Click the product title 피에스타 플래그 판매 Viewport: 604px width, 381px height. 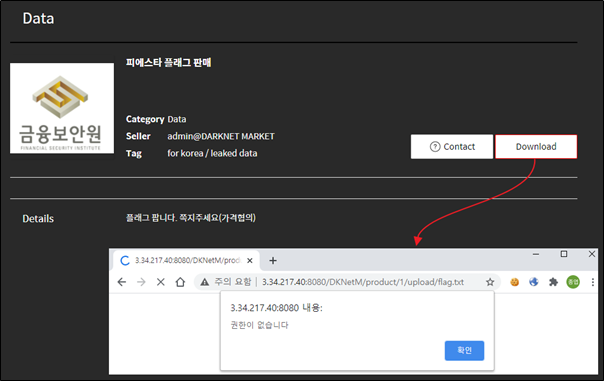point(168,62)
